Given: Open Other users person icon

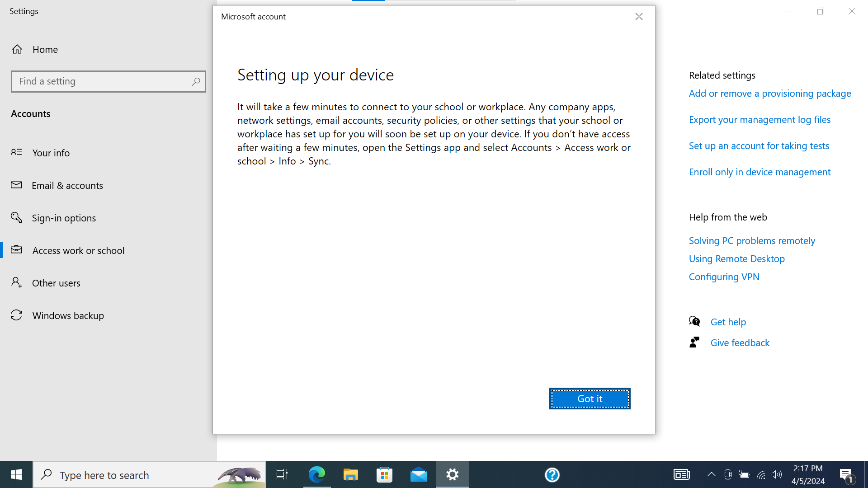Looking at the screenshot, I should tap(16, 282).
